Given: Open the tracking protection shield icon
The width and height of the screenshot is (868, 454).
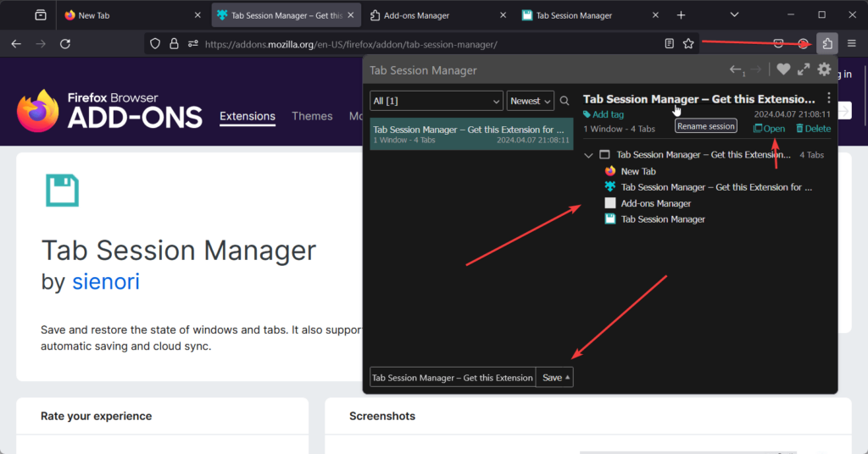Looking at the screenshot, I should 155,44.
